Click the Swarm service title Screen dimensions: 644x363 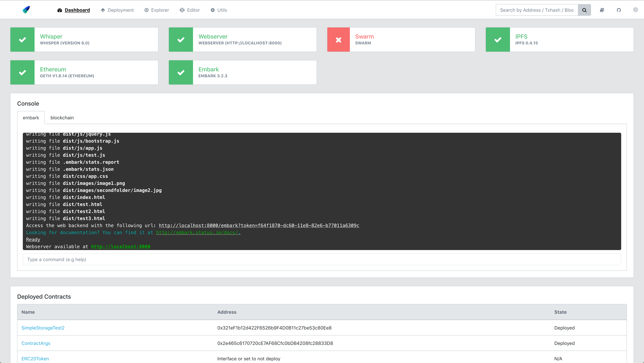click(x=364, y=37)
